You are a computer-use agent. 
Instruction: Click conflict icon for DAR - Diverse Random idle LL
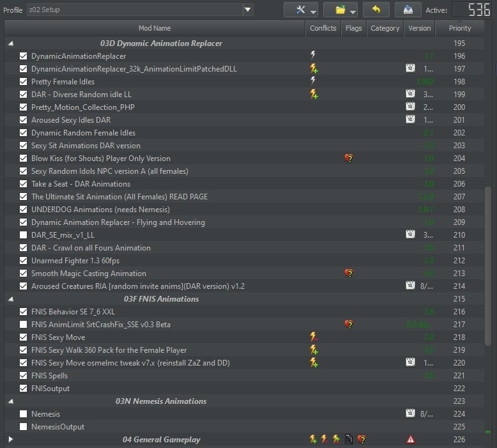click(314, 94)
